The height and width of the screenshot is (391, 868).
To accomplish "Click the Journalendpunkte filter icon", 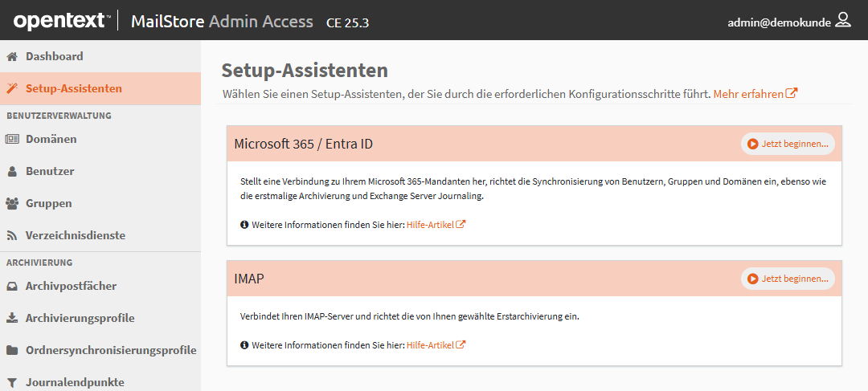I will pyautogui.click(x=11, y=383).
